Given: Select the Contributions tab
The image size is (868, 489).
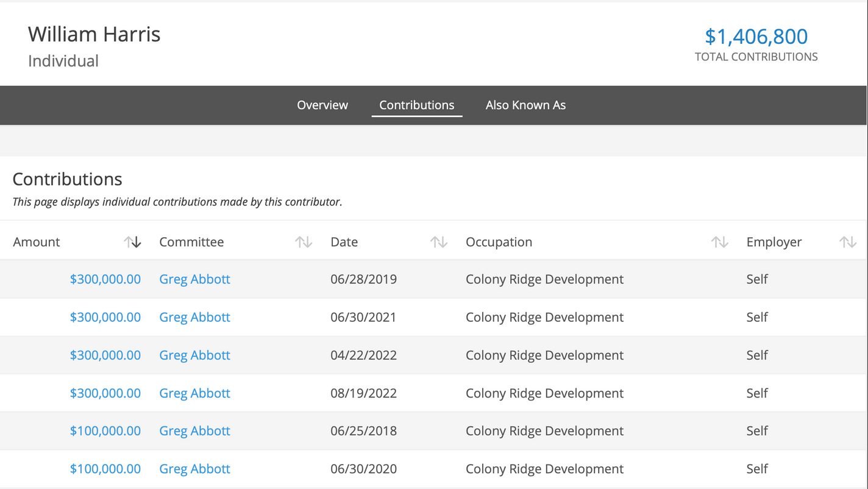Looking at the screenshot, I should tap(417, 105).
